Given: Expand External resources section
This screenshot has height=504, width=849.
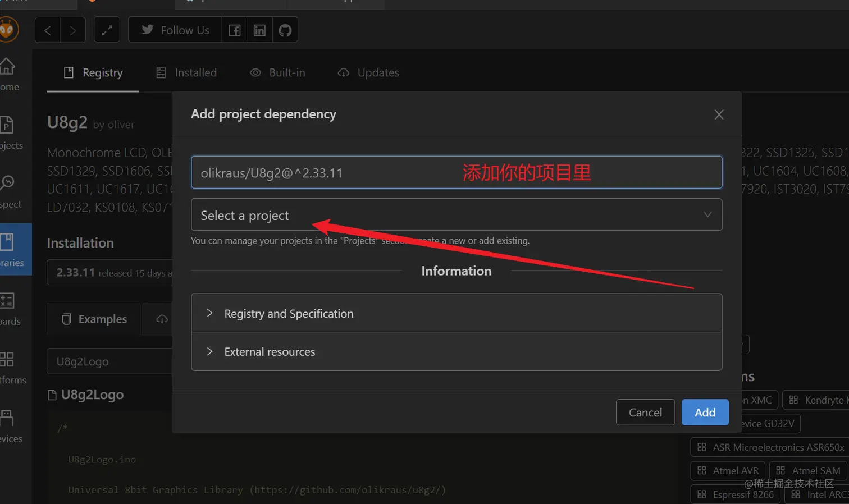Looking at the screenshot, I should [457, 351].
